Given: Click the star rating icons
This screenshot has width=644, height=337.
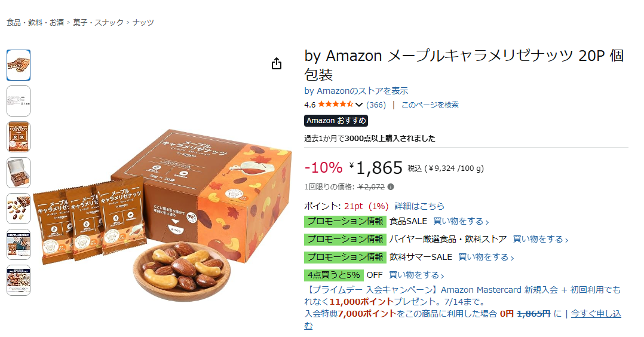Looking at the screenshot, I should pos(336,105).
